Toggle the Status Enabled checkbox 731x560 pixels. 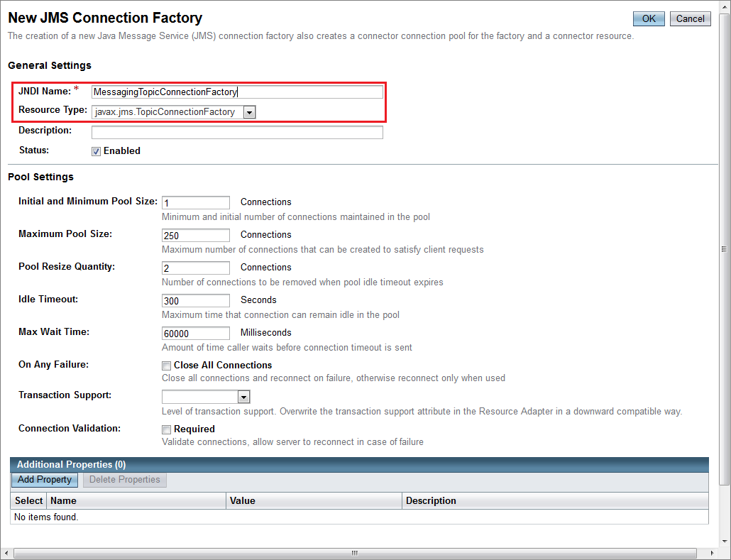click(x=96, y=152)
